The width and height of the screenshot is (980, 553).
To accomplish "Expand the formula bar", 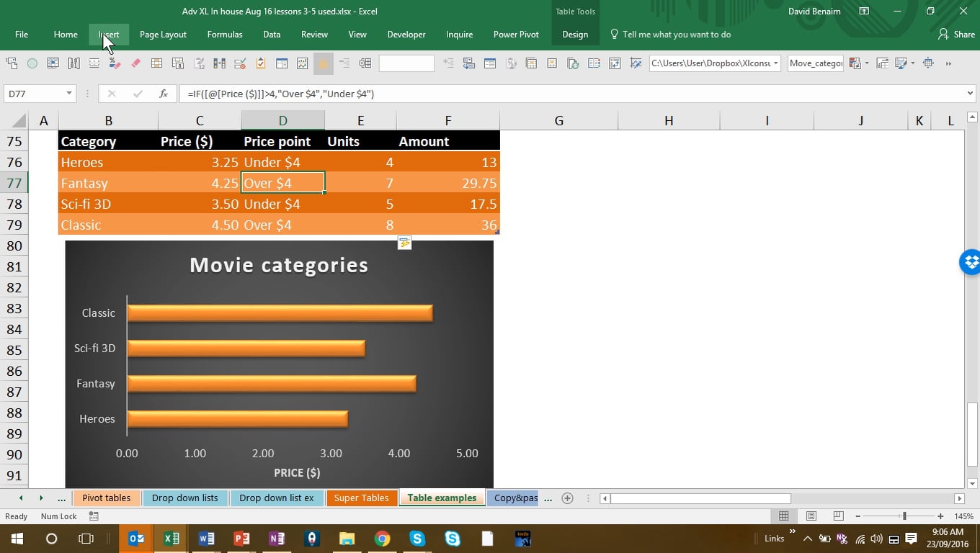I will (x=970, y=94).
